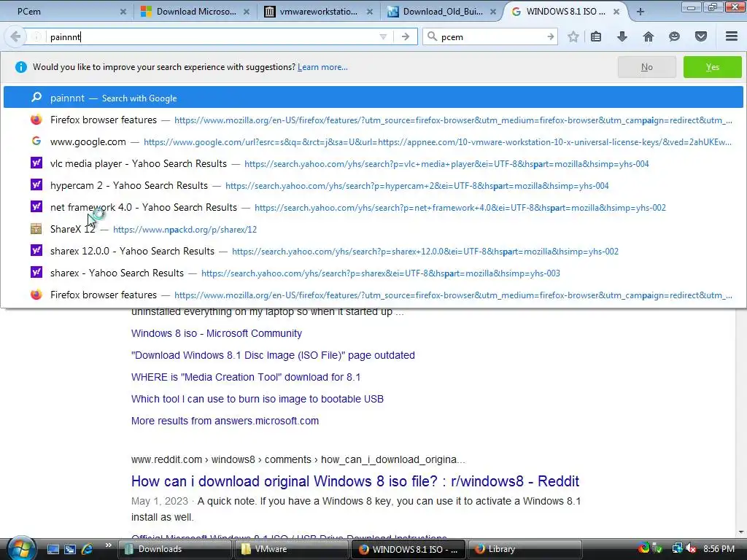Switch to the PCem tab
Viewport: 747px width, 560px height.
pos(65,12)
